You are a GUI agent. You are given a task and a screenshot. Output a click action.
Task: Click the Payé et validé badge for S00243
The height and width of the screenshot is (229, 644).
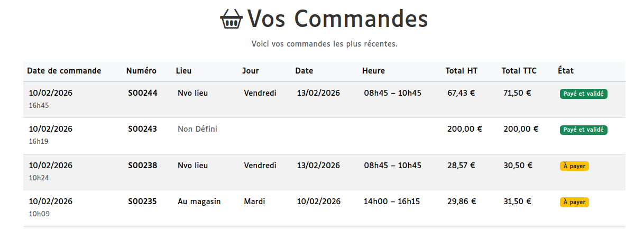(x=583, y=130)
